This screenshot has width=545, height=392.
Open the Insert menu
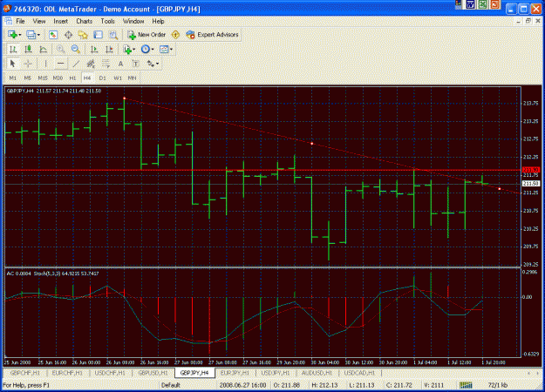pos(60,21)
